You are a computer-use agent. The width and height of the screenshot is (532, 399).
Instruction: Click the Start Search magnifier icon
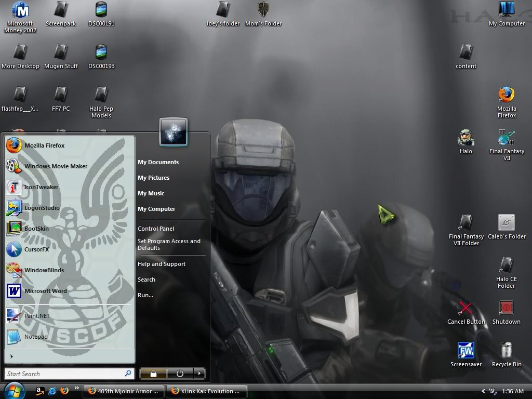(128, 374)
